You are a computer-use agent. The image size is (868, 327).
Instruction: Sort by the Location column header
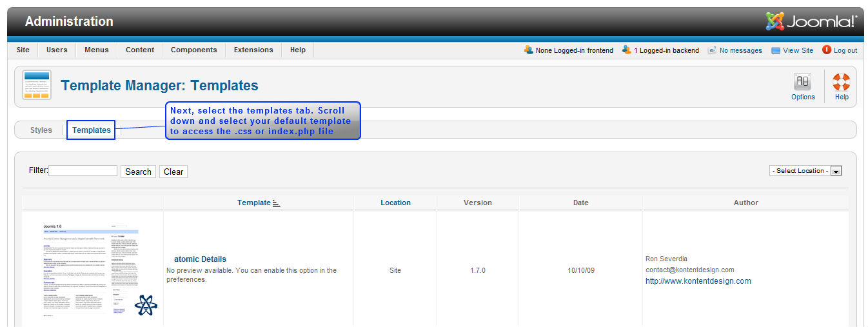(395, 203)
